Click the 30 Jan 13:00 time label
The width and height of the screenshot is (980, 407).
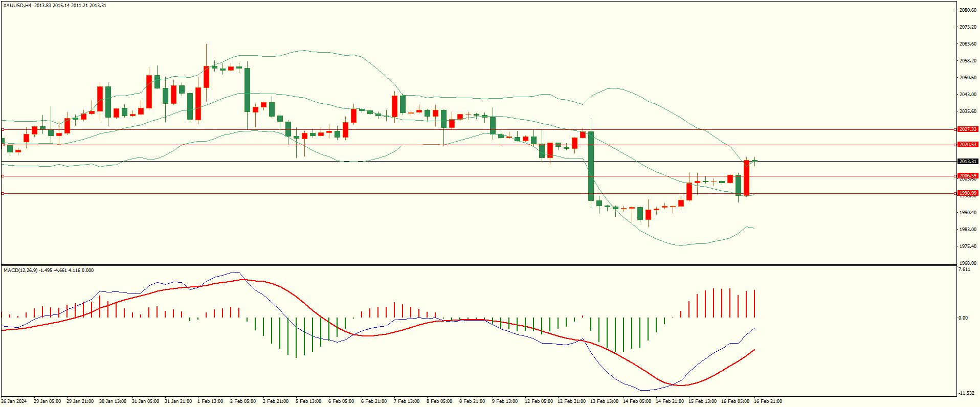pos(113,401)
